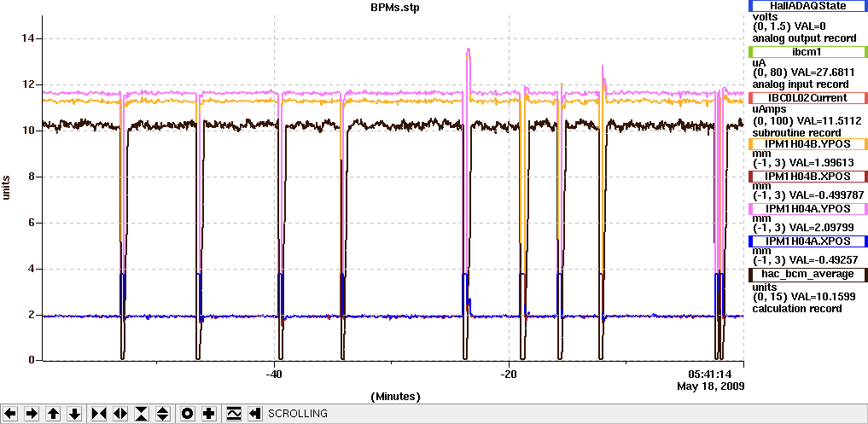
Task: Click the back-arrow toolbar icon next to SCROLLING
Action: (x=254, y=414)
